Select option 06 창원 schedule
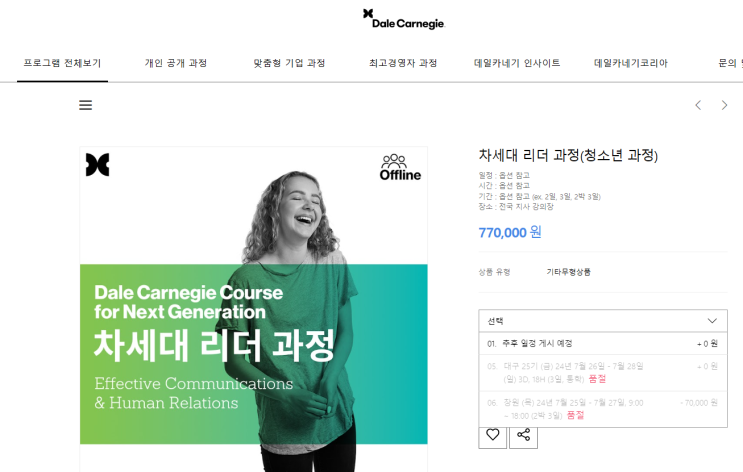 pyautogui.click(x=603, y=409)
